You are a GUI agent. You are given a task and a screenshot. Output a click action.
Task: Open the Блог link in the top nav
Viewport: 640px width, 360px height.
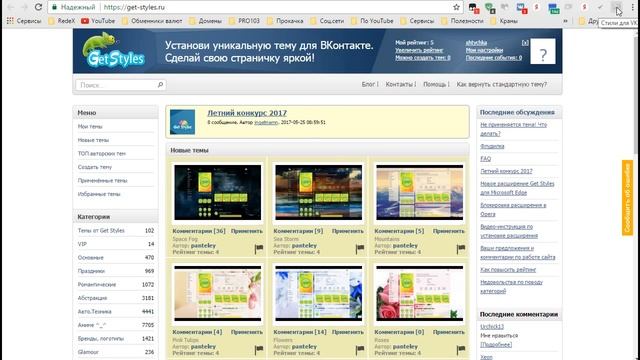click(x=368, y=84)
